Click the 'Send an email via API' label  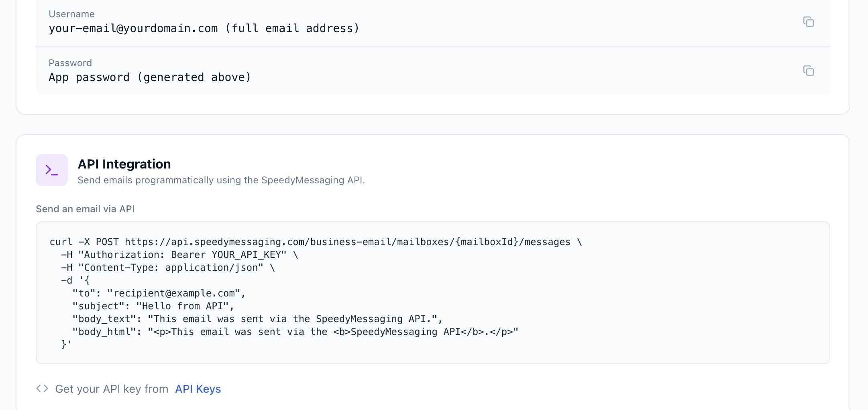pyautogui.click(x=85, y=209)
